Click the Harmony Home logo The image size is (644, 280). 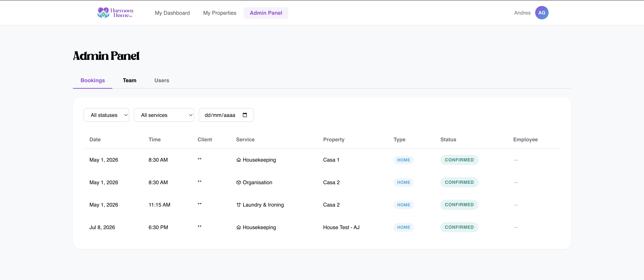click(116, 13)
